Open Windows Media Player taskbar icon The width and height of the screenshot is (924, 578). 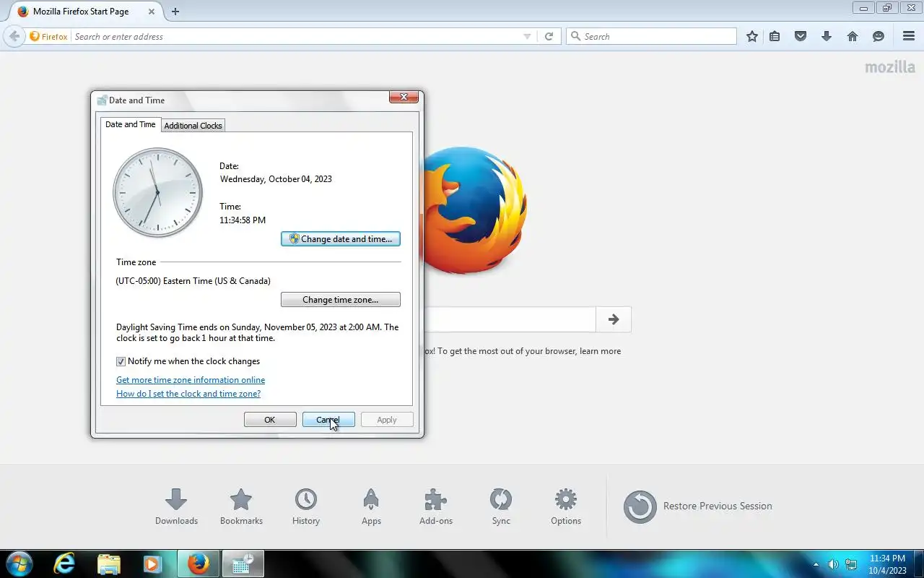(152, 564)
